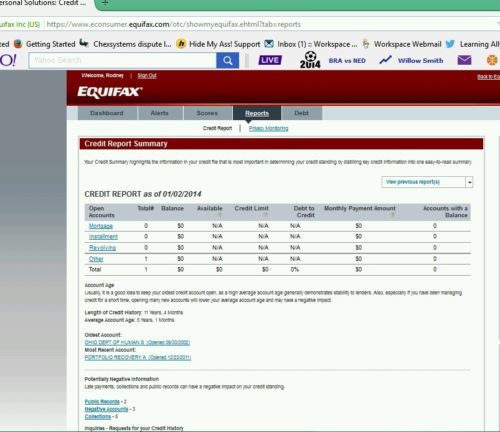Click the dropdown arrow beside View previous reports
500x432 pixels.
(x=469, y=182)
